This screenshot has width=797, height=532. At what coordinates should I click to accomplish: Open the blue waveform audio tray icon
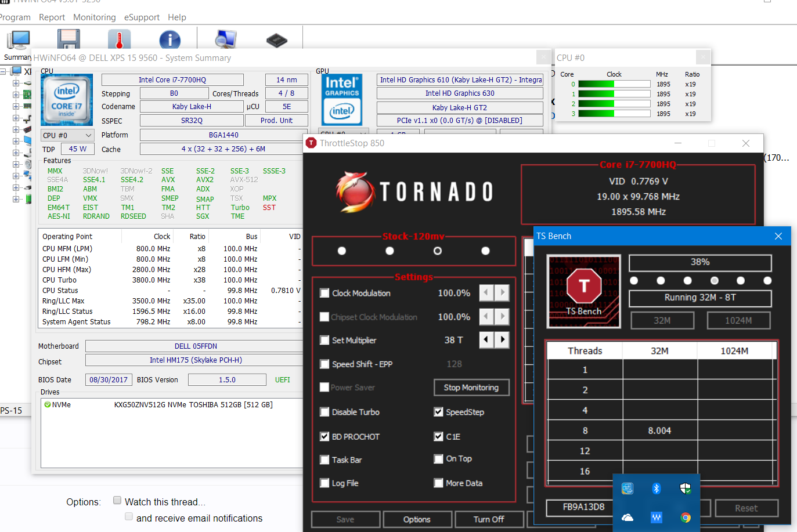[x=656, y=517]
